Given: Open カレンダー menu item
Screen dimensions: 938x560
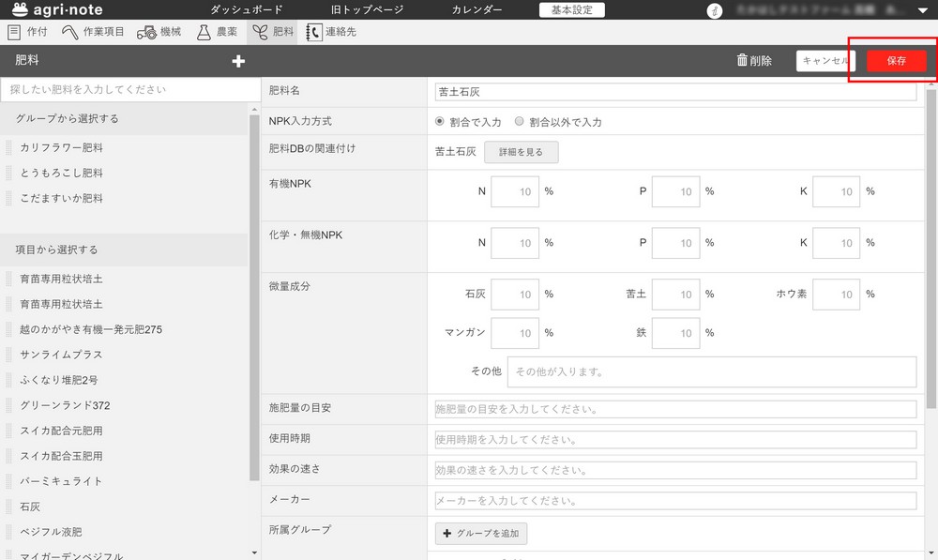Looking at the screenshot, I should [477, 10].
